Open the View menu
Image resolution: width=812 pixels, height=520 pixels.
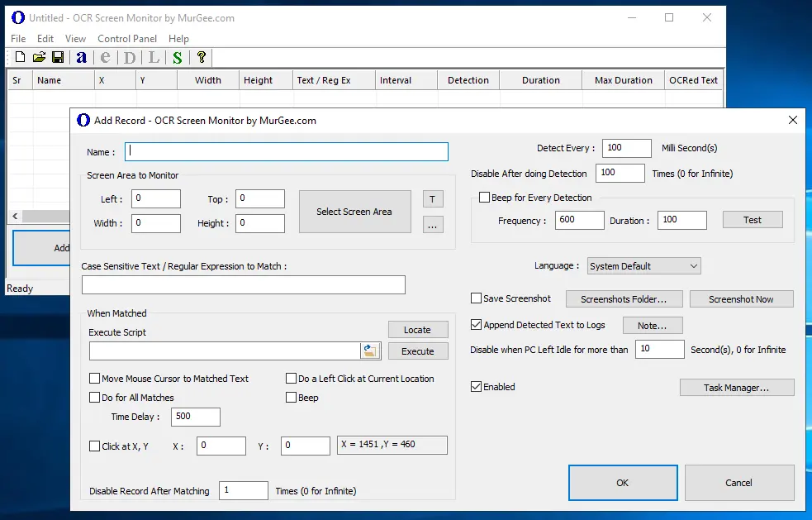pos(76,39)
